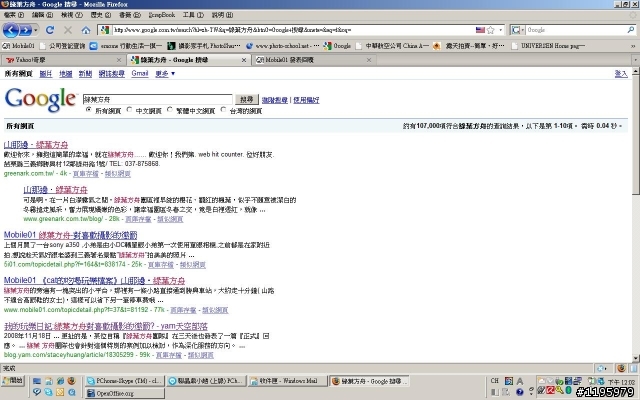This screenshot has width=640, height=400.
Task: Switch to Windows Mail taskbar window
Action: point(288,381)
